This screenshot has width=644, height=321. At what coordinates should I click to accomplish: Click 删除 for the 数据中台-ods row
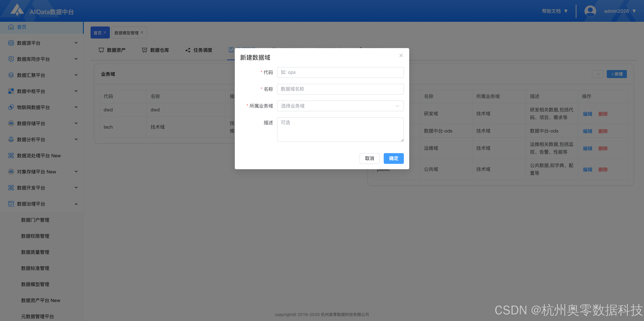pyautogui.click(x=603, y=131)
